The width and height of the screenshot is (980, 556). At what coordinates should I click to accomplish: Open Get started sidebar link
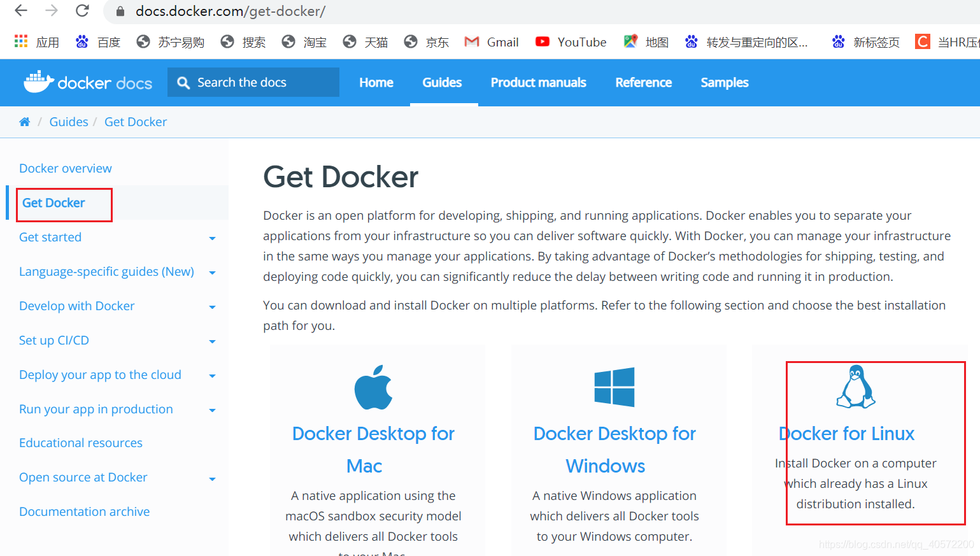50,237
